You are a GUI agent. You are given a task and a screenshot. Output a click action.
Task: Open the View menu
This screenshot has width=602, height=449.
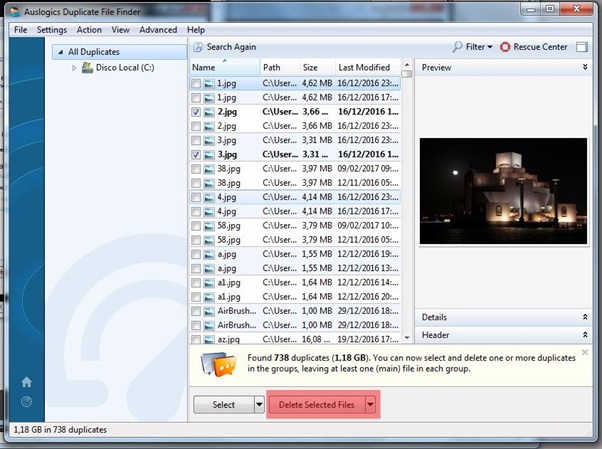(x=121, y=30)
